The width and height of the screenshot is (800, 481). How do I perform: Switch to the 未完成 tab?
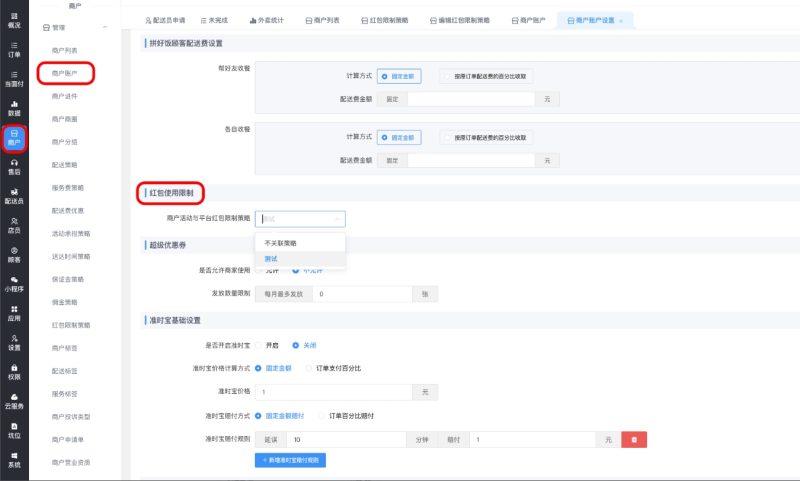[x=214, y=20]
